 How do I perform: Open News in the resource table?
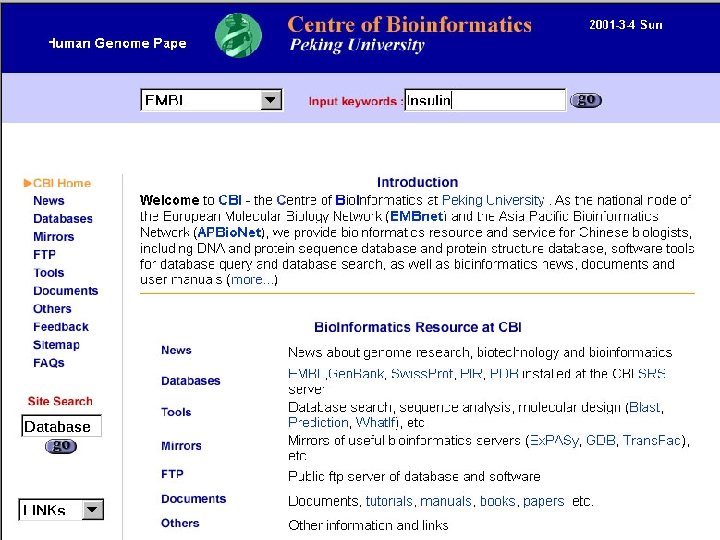tap(176, 350)
